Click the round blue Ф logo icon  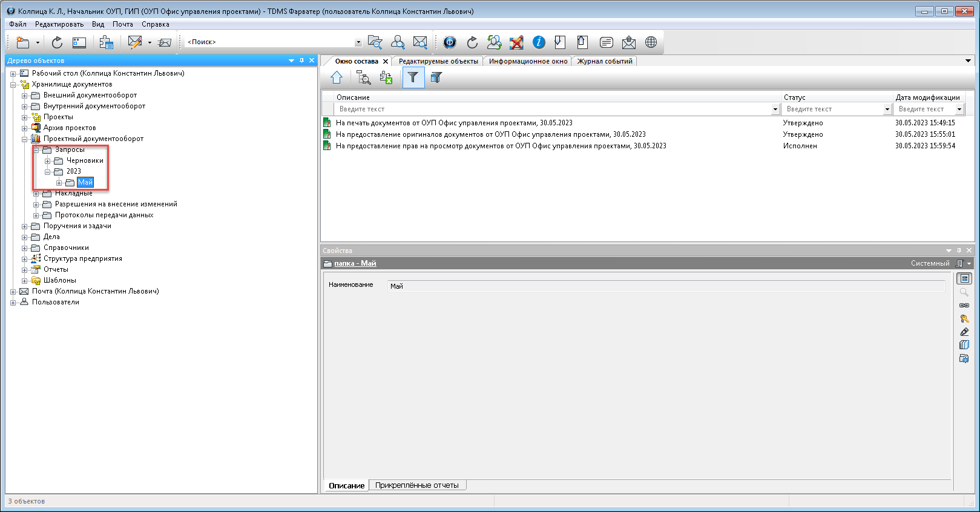(450, 42)
